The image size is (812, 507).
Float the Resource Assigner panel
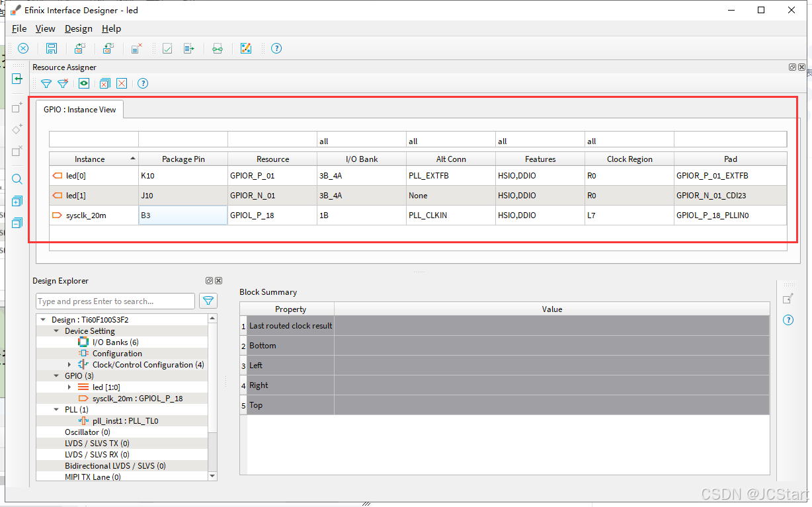tap(793, 67)
